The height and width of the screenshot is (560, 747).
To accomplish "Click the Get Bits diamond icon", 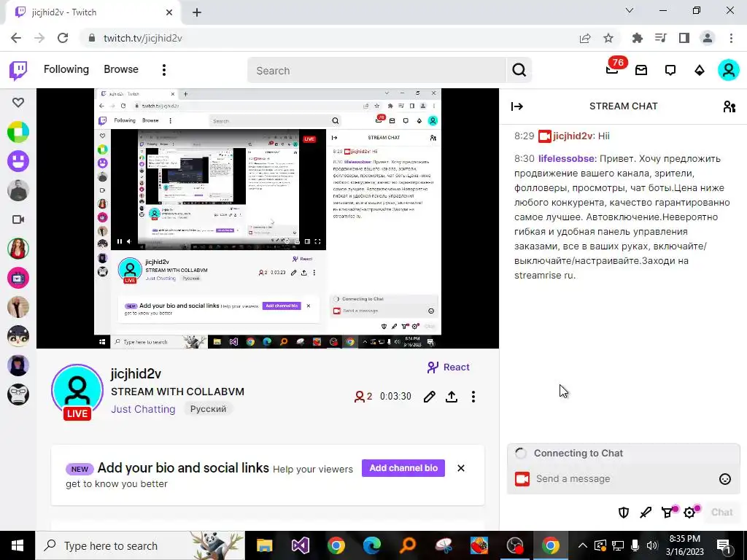I will [x=700, y=71].
